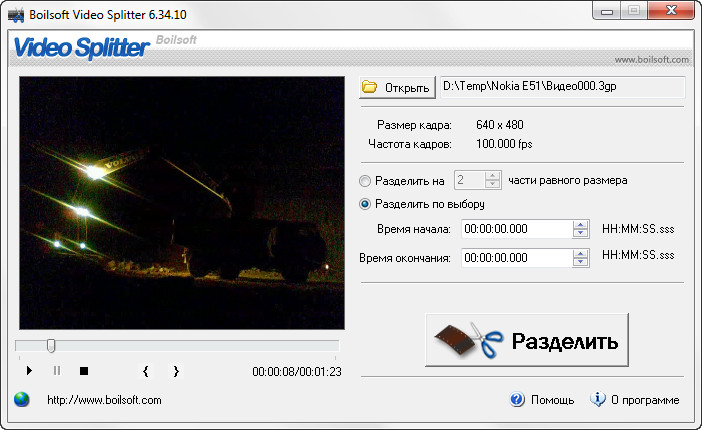Click the Время начала time field
Screen dimensions: 702x430
[x=517, y=229]
